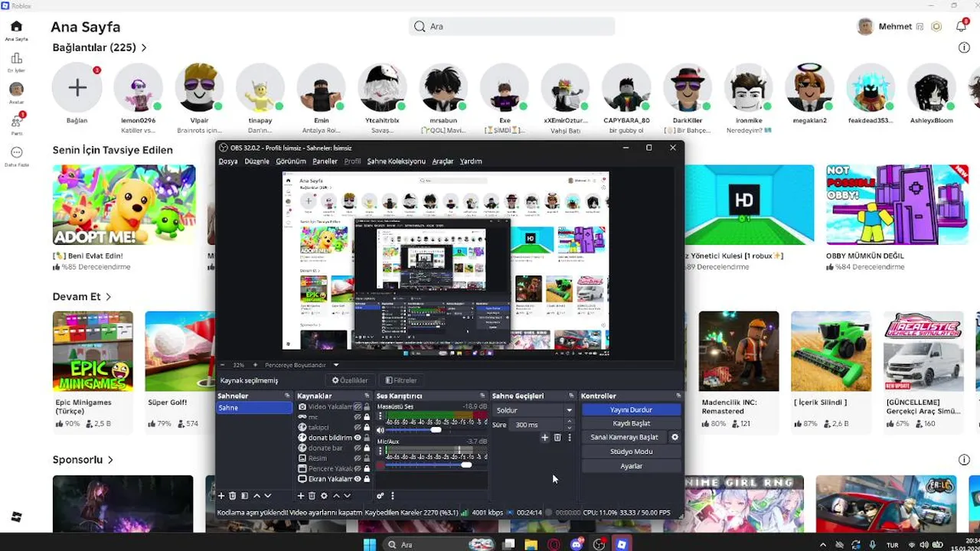
Task: Zoom in OBS preview with plus icon
Action: click(256, 365)
